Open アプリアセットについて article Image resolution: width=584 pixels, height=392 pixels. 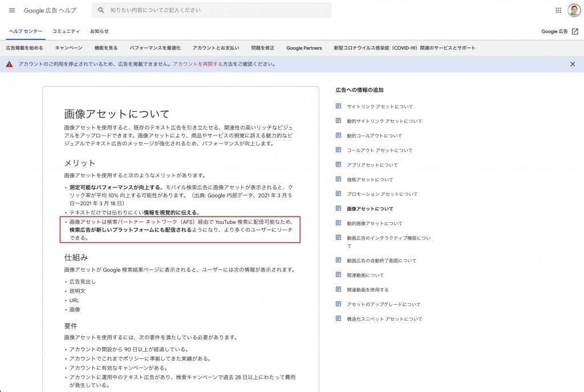[x=372, y=165]
